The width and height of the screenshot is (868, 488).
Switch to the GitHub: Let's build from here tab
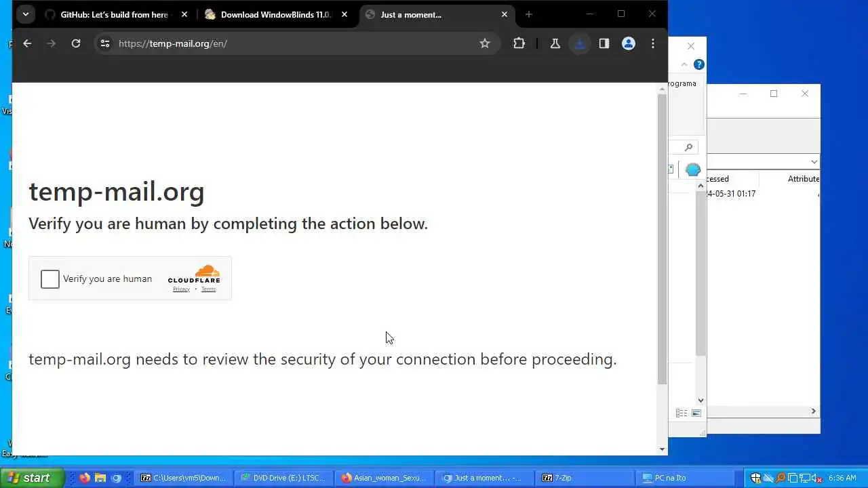(x=114, y=14)
